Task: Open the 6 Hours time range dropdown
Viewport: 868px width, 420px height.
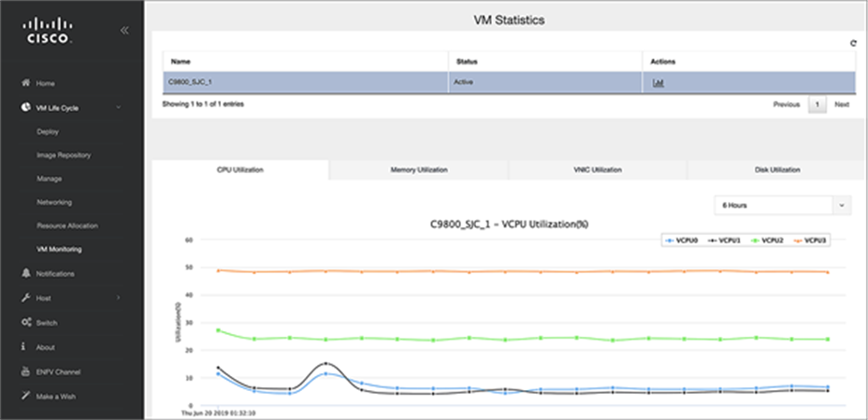Action: (783, 205)
